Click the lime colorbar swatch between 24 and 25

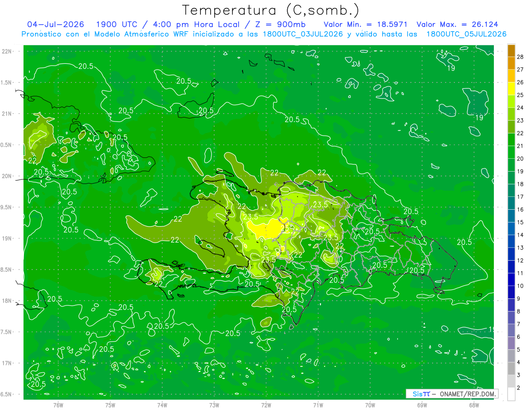(511, 102)
